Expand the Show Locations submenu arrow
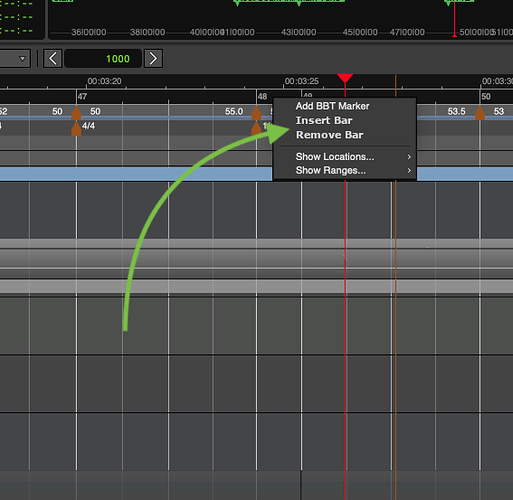The width and height of the screenshot is (513, 500). [x=409, y=157]
